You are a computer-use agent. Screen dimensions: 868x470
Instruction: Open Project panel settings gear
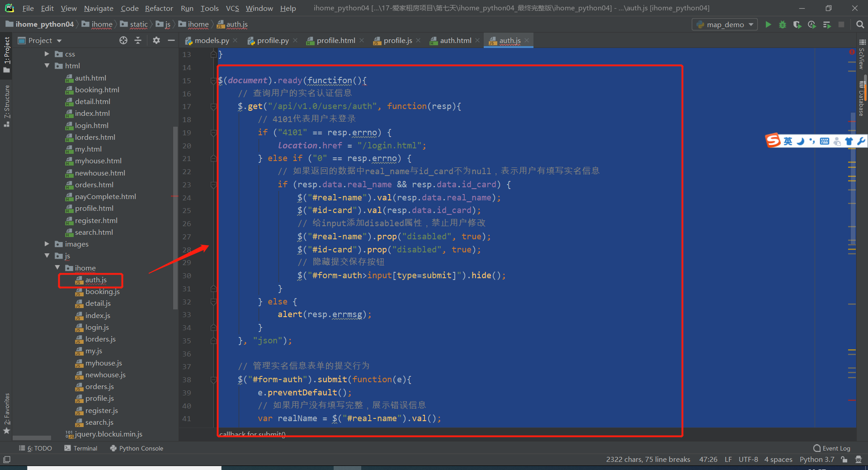point(156,40)
